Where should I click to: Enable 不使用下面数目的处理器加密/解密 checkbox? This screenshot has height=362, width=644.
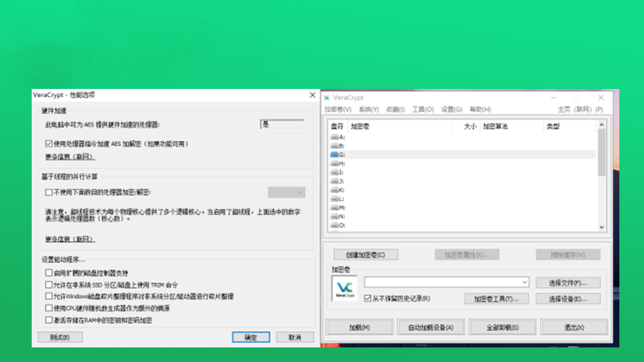coord(49,192)
